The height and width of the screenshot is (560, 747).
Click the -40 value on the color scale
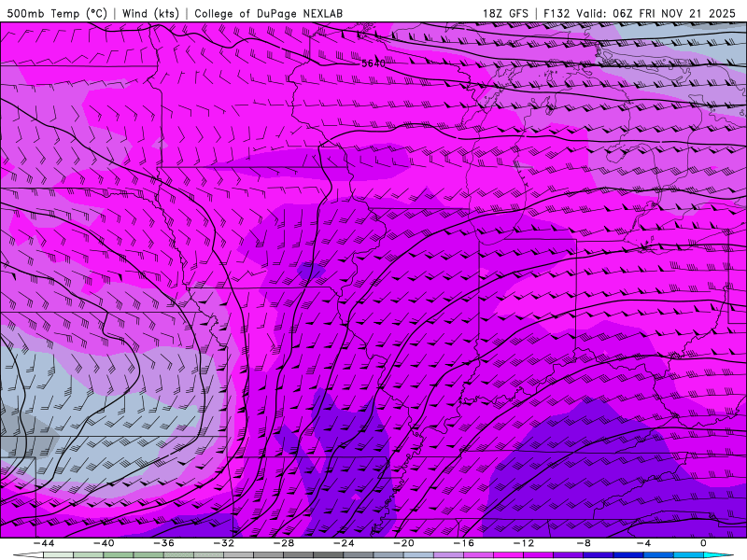click(x=104, y=543)
